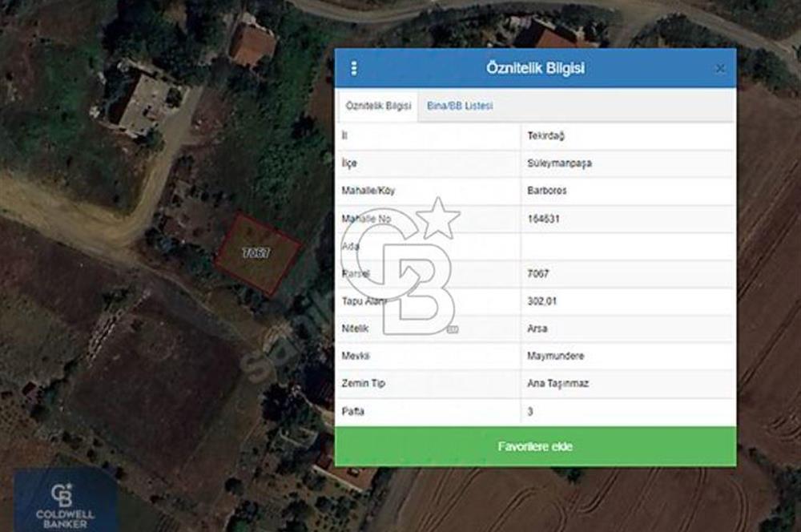801x532 pixels.
Task: Select the Nitelik value Arsa
Action: (x=537, y=328)
